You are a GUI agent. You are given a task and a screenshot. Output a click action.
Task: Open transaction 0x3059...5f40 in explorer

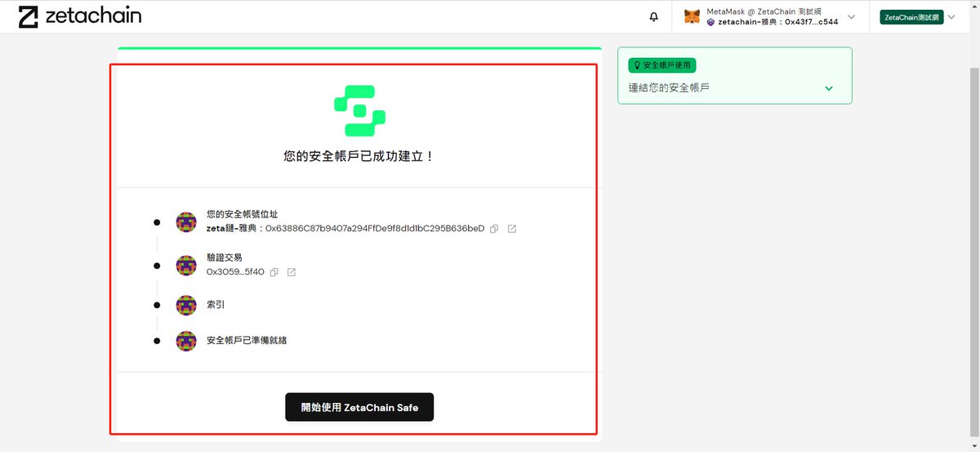click(x=292, y=272)
